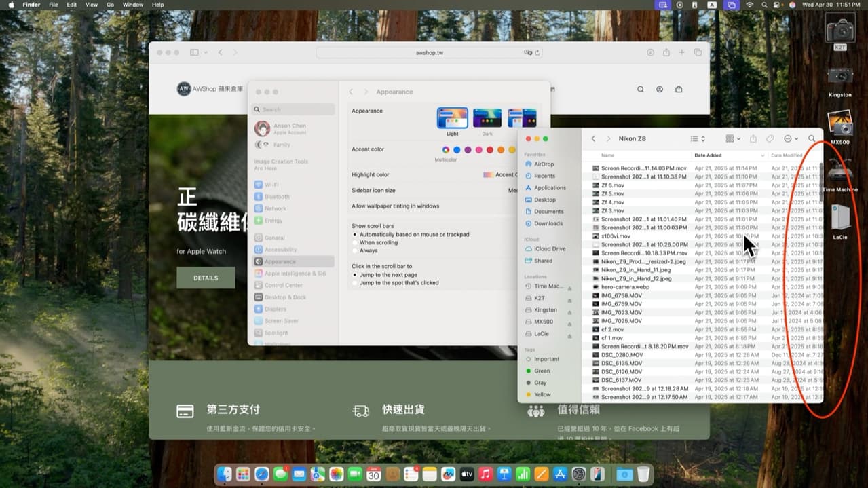This screenshot has height=488, width=868.
Task: Pick the Multicolor accent color
Action: [x=446, y=150]
